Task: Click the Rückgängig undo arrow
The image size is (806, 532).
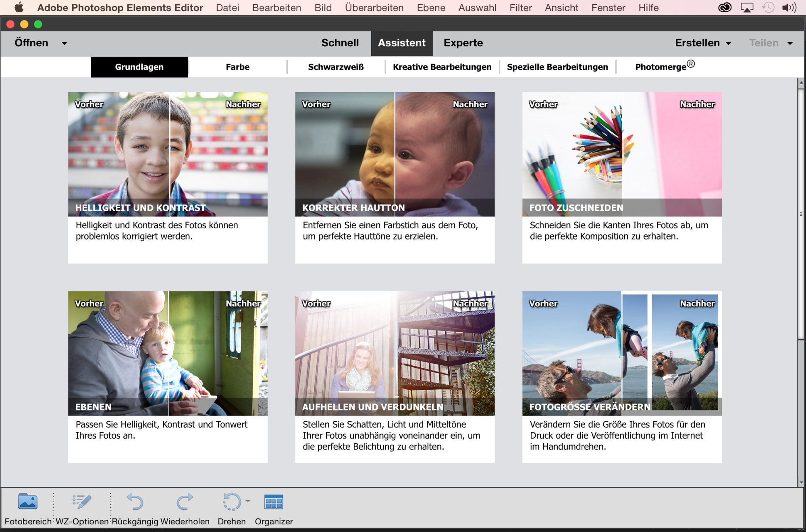Action: pos(135,502)
